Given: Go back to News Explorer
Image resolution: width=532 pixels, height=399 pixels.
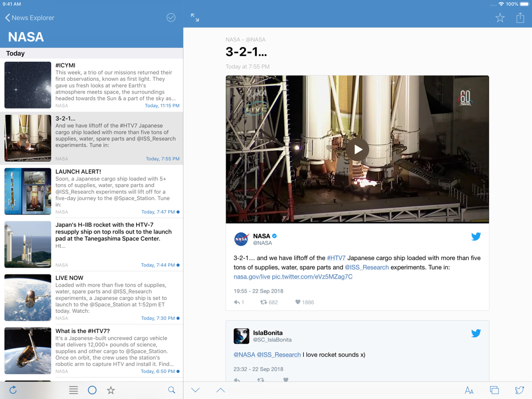Looking at the screenshot, I should 30,18.
